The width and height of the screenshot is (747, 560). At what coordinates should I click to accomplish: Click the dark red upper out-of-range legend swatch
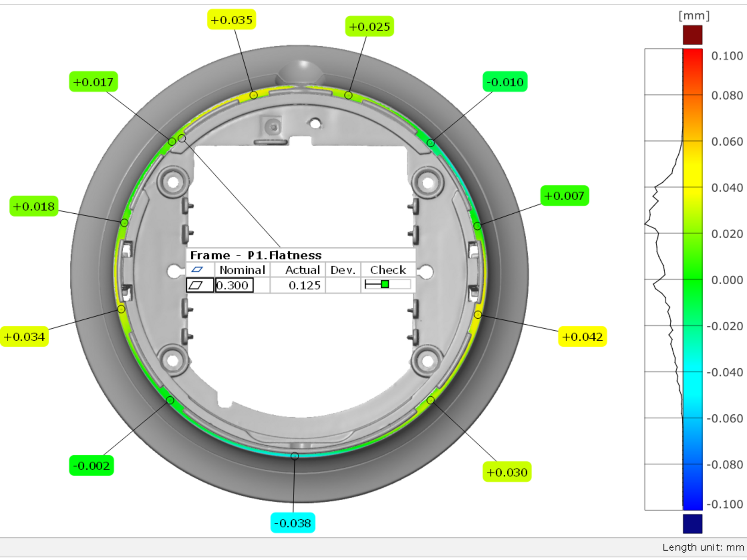692,35
